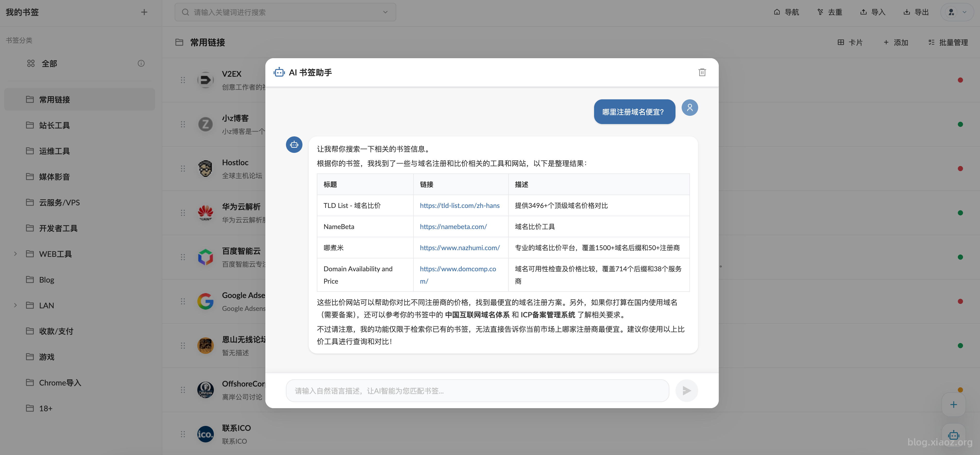This screenshot has width=980, height=455.
Task: Click the green status dot on 小z博客 row
Action: click(x=960, y=124)
